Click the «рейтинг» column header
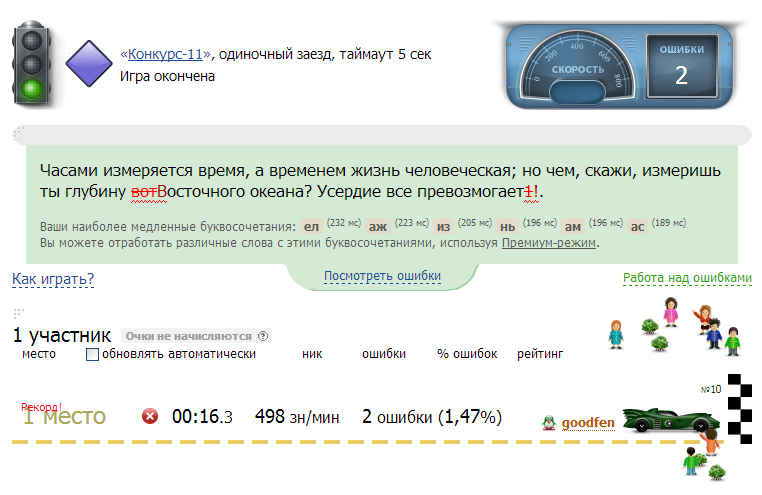This screenshot has height=495, width=762. 540,354
